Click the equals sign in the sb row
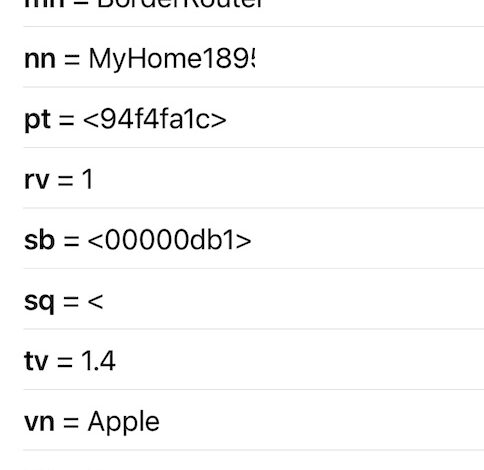Screen dimensions: 484x470 click(72, 241)
